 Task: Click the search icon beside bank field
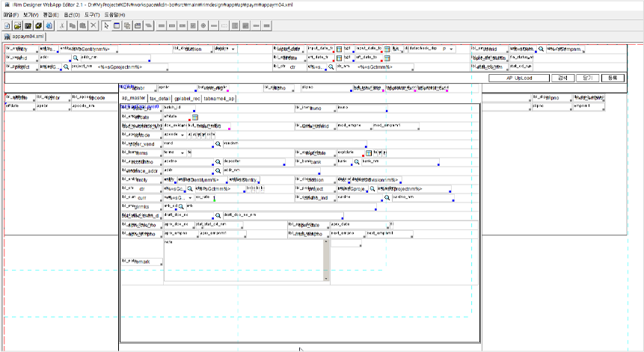coord(357,162)
